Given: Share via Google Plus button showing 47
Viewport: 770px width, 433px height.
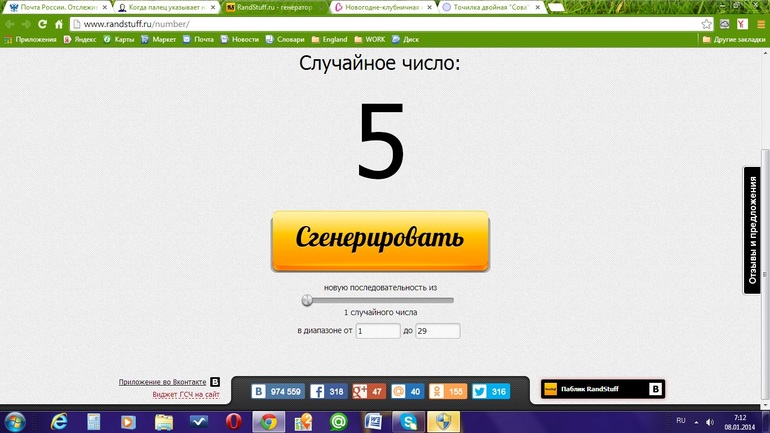Looking at the screenshot, I should [x=369, y=391].
